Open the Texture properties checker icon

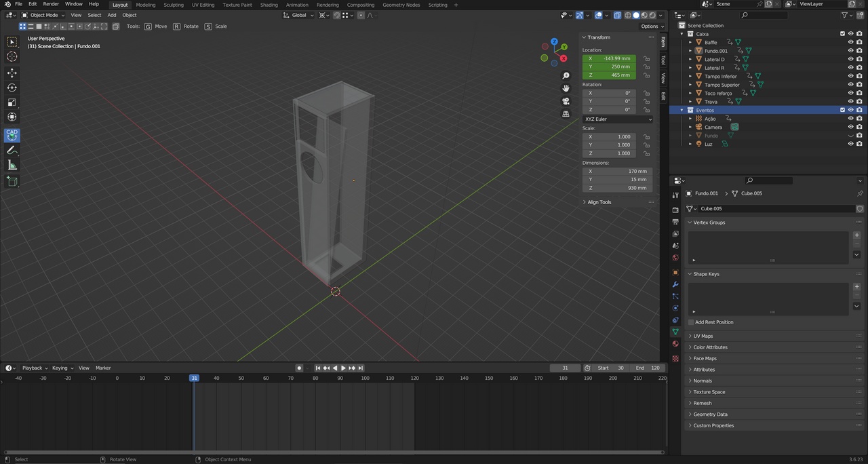[x=675, y=358]
